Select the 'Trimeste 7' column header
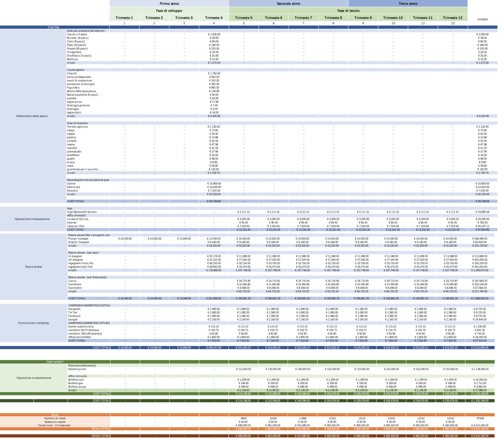This screenshot has width=504, height=440. [x=303, y=18]
